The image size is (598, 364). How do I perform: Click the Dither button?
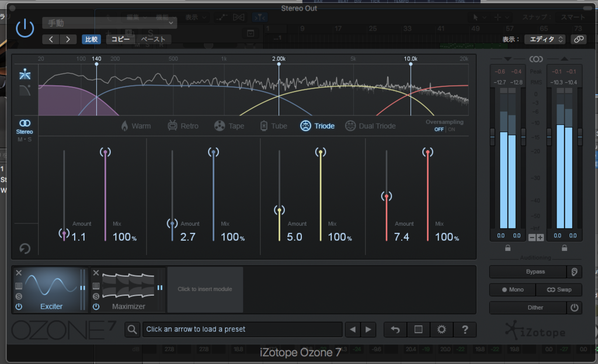tap(528, 307)
